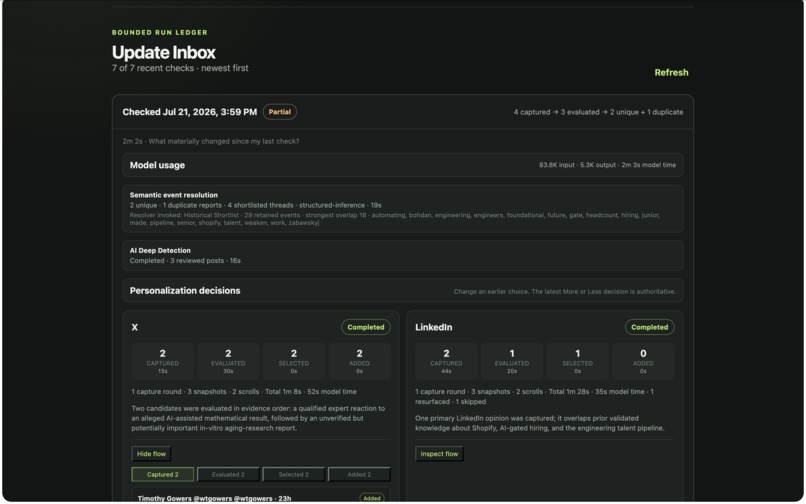Click the Added badge on Gowers post
Viewport: 806px width, 504px height.
pos(372,498)
